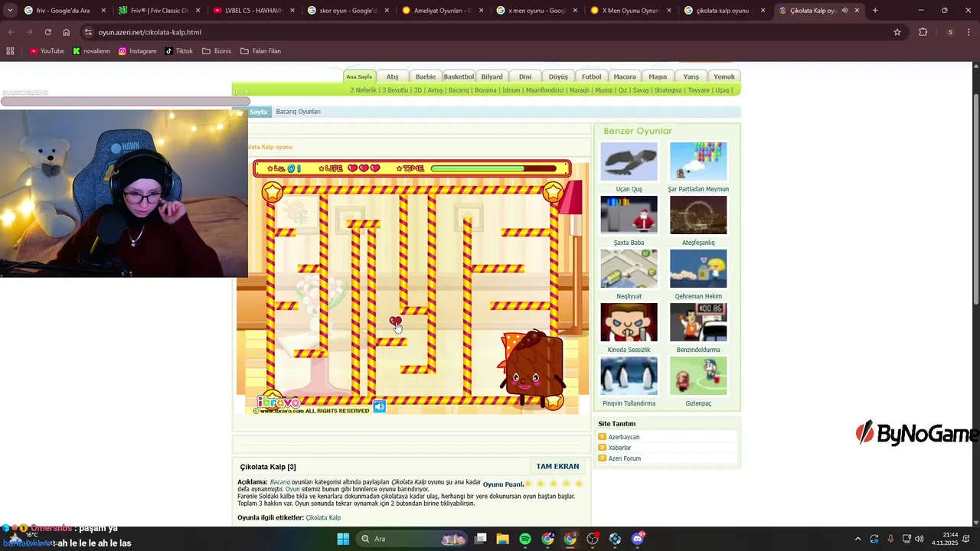Viewport: 980px width, 551px height.
Task: Open the Basketbol category tab
Action: click(x=459, y=77)
